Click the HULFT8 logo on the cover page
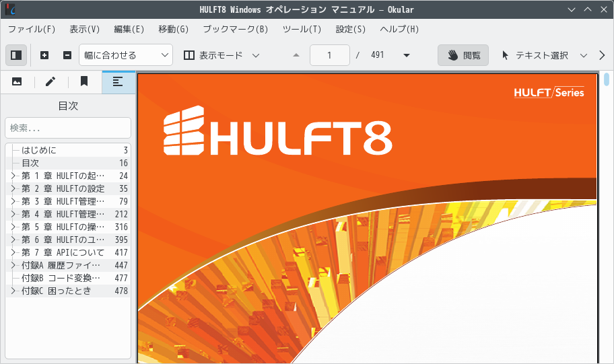This screenshot has width=614, height=364. pos(277,131)
